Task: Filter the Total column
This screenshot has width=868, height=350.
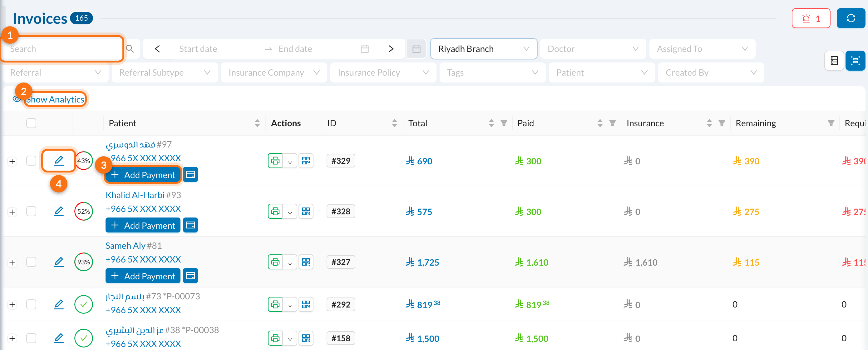Action: [504, 123]
